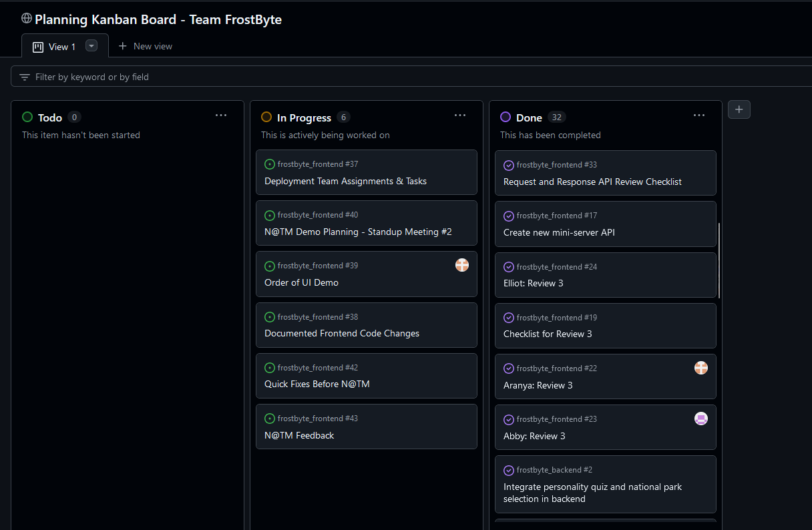Click the plus icon next to New view

122,46
